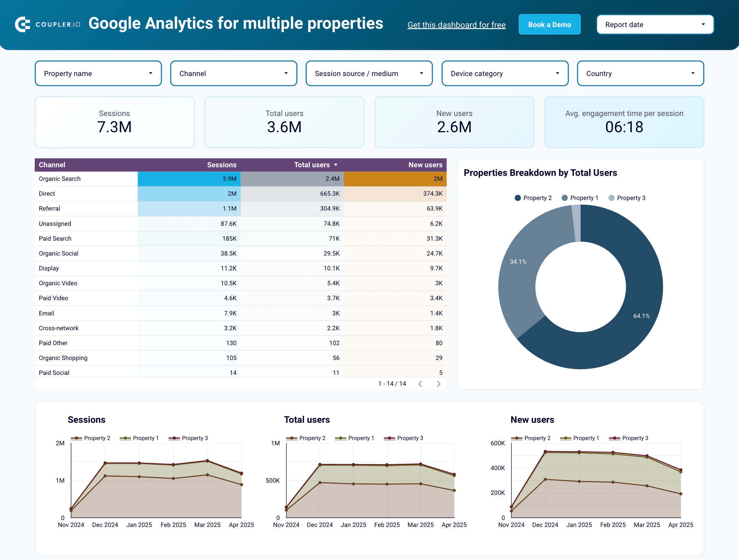
Task: Click Properties Breakdown by Total Users title
Action: coord(540,173)
